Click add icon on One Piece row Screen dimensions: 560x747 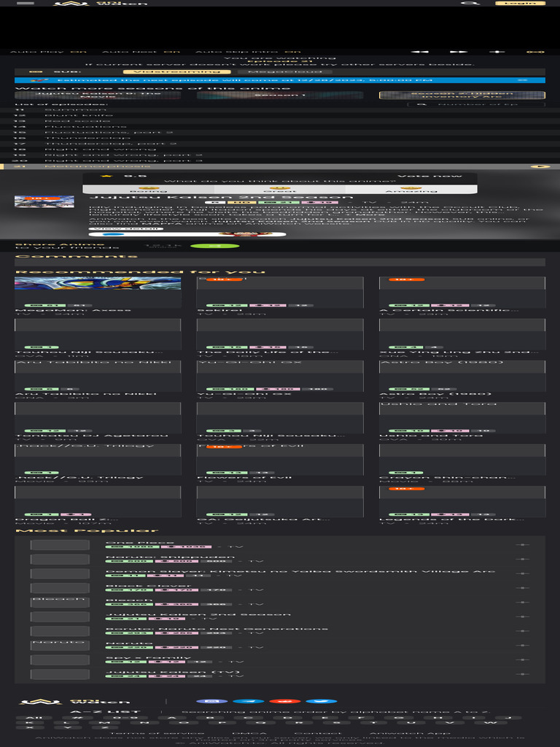tap(522, 544)
